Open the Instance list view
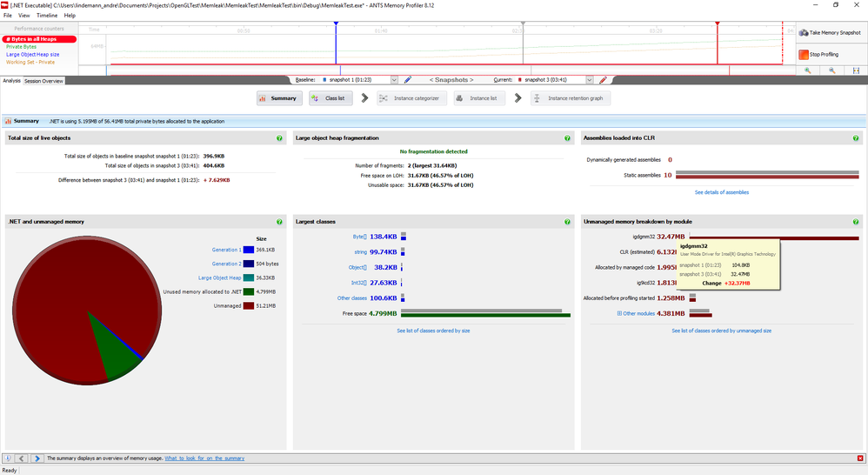The width and height of the screenshot is (868, 475). click(x=479, y=98)
